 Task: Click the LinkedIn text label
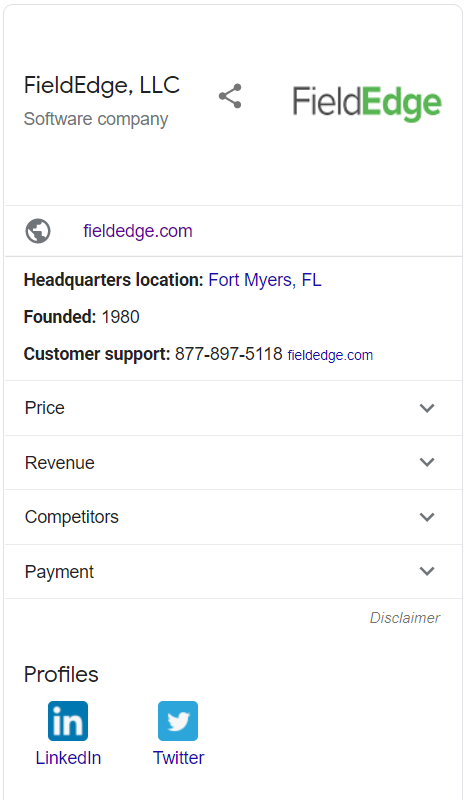click(68, 758)
